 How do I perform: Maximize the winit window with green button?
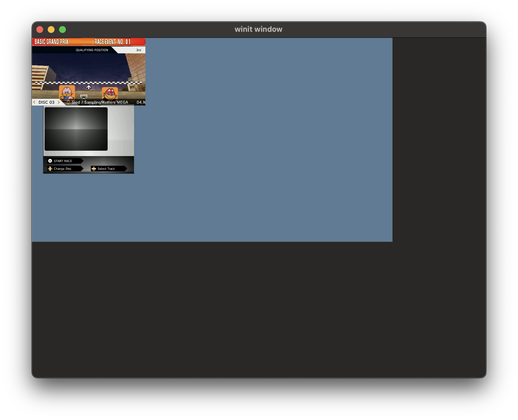coord(62,30)
